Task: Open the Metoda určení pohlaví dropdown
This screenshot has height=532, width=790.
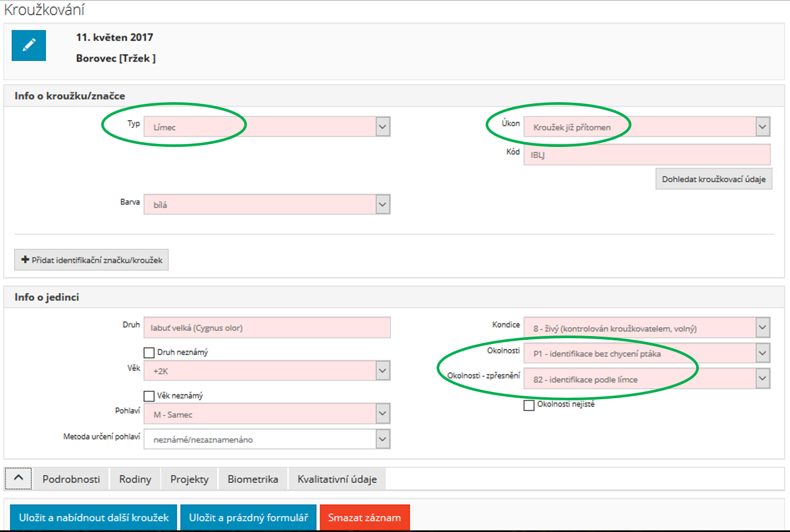Action: pyautogui.click(x=267, y=439)
